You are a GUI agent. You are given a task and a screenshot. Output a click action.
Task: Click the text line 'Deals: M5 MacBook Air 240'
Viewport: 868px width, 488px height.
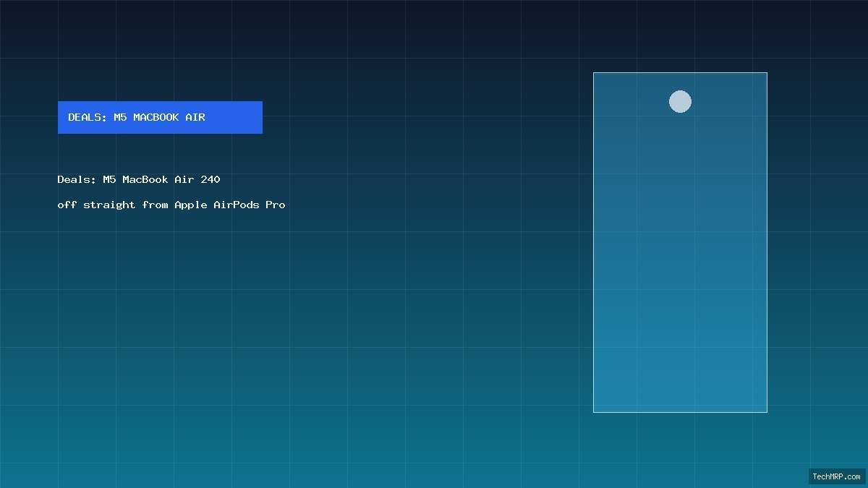point(139,179)
